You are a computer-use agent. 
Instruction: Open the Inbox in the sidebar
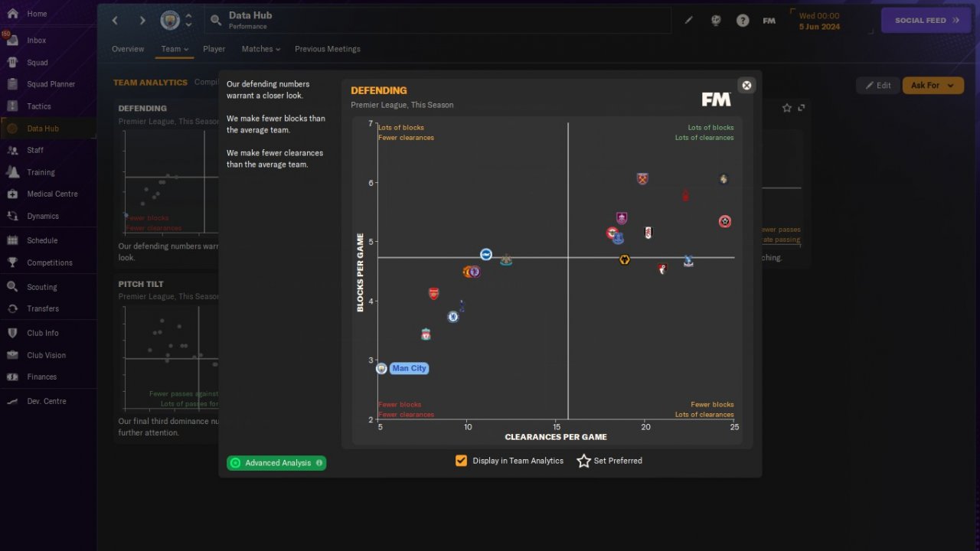(37, 41)
